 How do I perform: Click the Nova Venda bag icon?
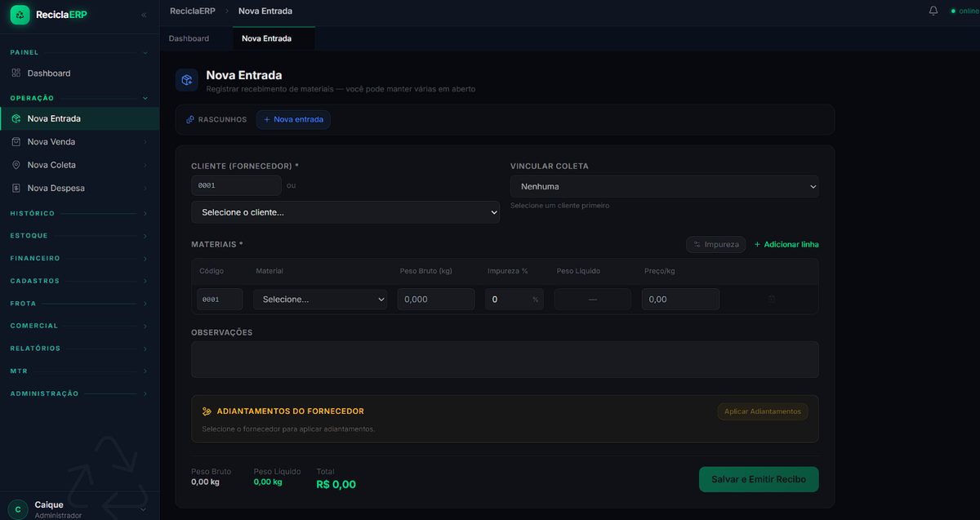point(16,141)
